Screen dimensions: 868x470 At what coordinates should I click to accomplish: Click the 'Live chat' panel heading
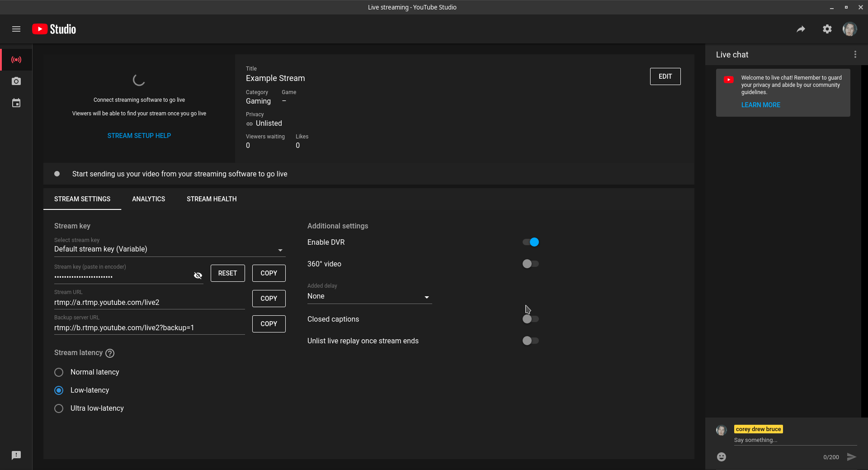(732, 55)
